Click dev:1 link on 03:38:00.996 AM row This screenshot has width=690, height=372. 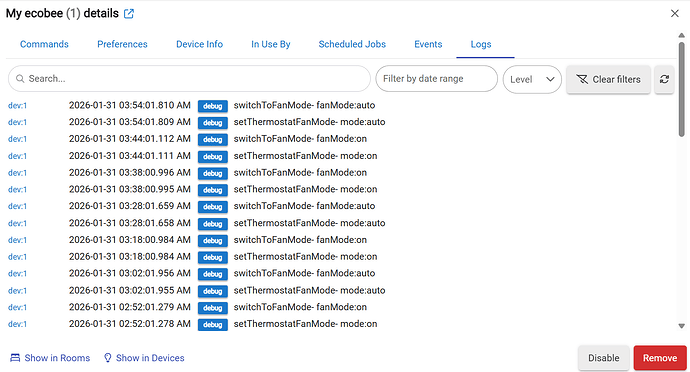pyautogui.click(x=18, y=173)
